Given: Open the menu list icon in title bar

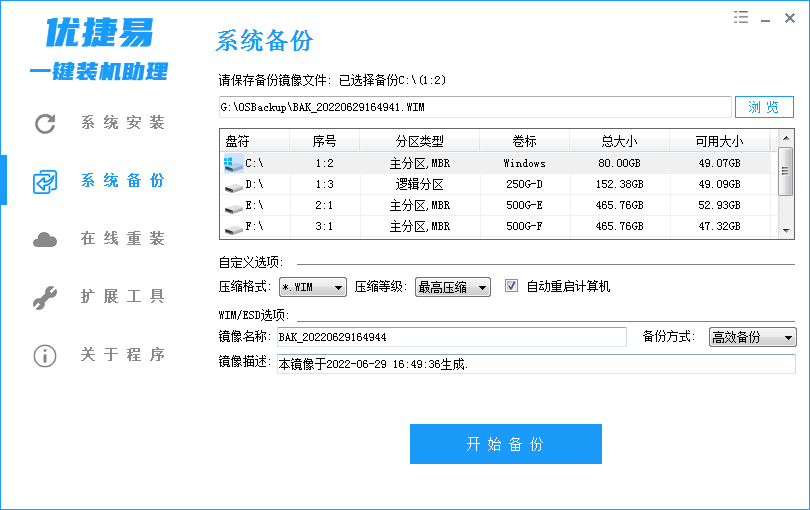Looking at the screenshot, I should coord(741,17).
